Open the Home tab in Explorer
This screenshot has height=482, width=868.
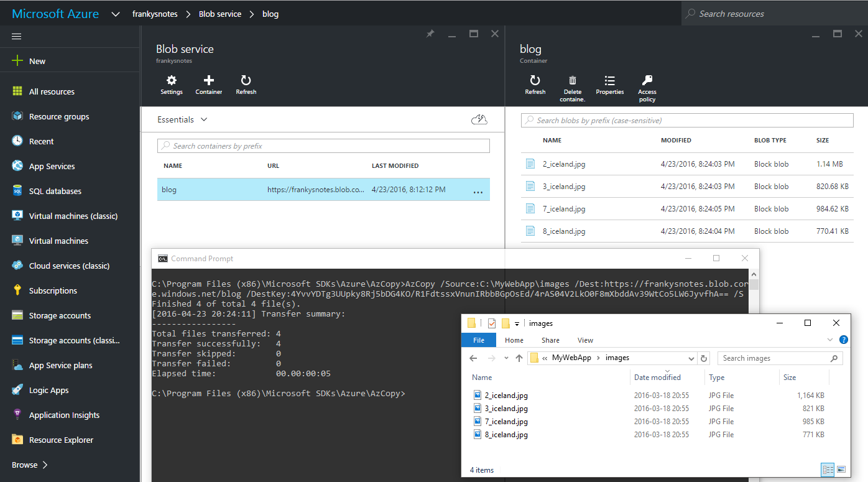click(x=514, y=340)
